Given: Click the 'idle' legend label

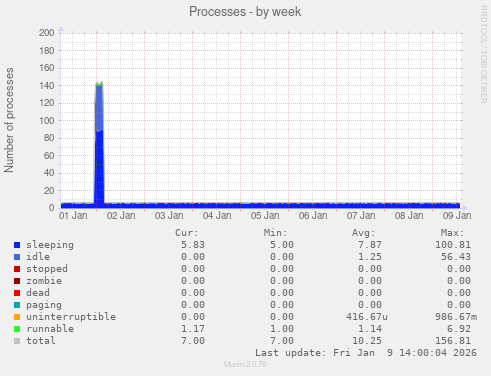Looking at the screenshot, I should [38, 257].
